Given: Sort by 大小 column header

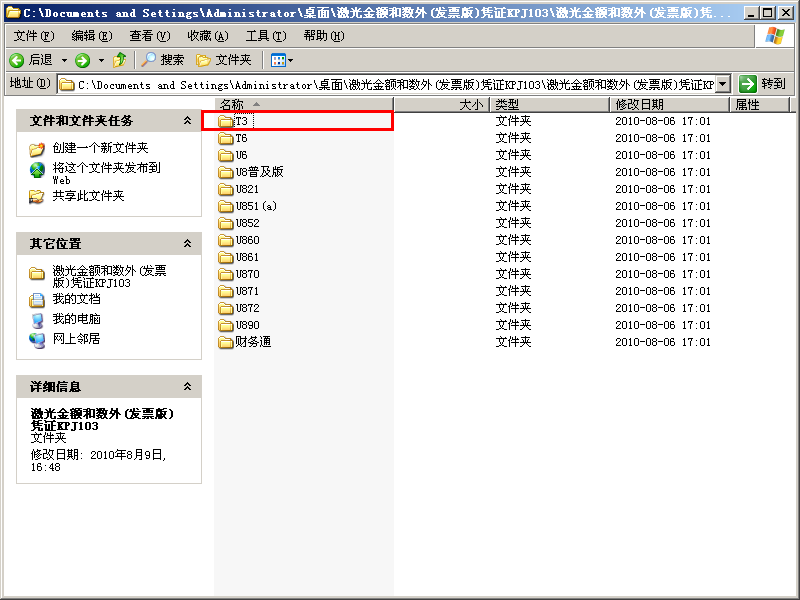Looking at the screenshot, I should pyautogui.click(x=442, y=105).
